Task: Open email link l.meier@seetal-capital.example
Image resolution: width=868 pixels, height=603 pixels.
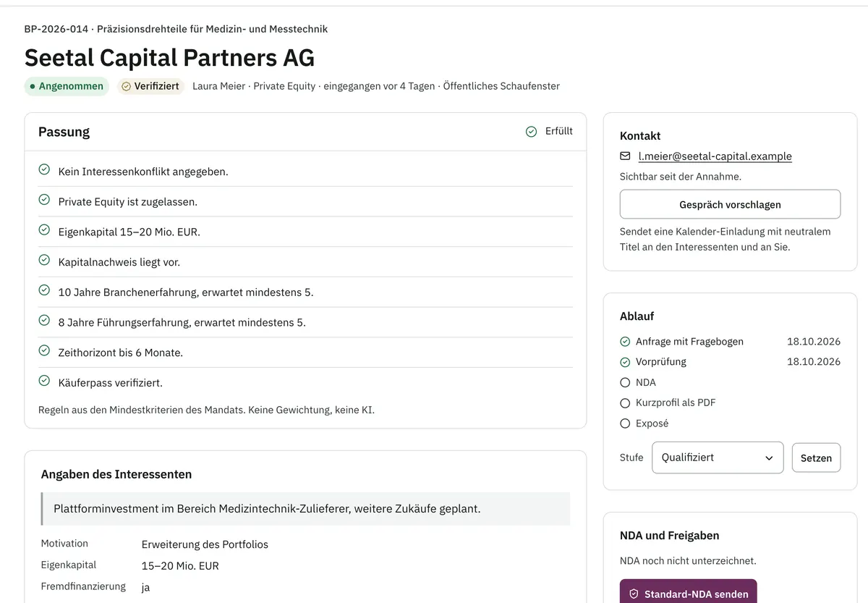Action: [x=715, y=156]
